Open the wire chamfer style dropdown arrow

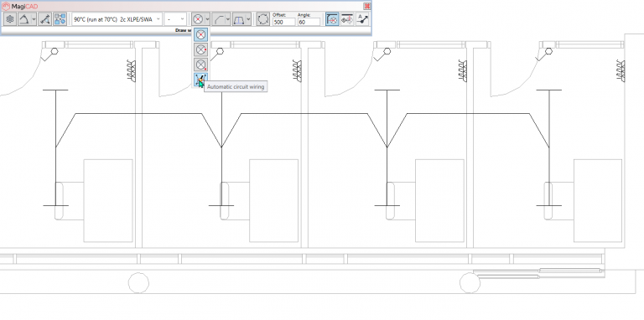pyautogui.click(x=248, y=19)
